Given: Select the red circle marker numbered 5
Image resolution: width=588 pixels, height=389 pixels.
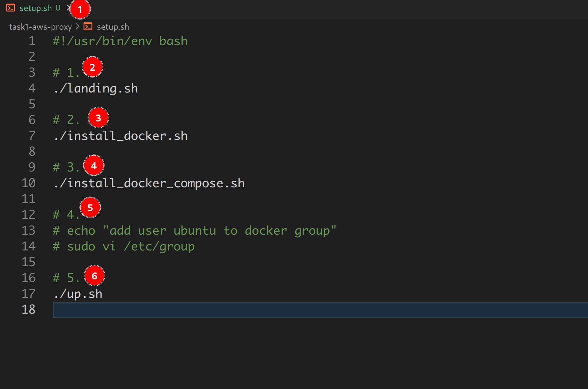Looking at the screenshot, I should click(x=90, y=208).
